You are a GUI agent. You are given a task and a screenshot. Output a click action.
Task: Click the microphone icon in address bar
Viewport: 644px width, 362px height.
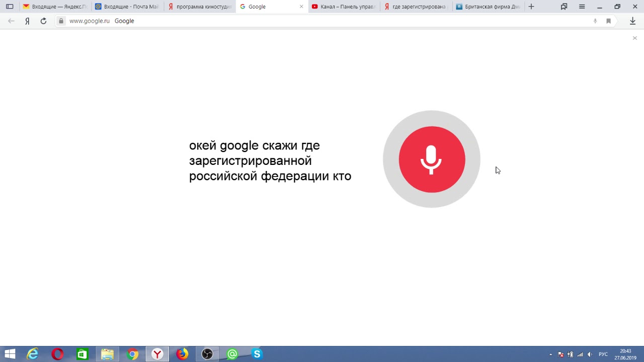[595, 21]
